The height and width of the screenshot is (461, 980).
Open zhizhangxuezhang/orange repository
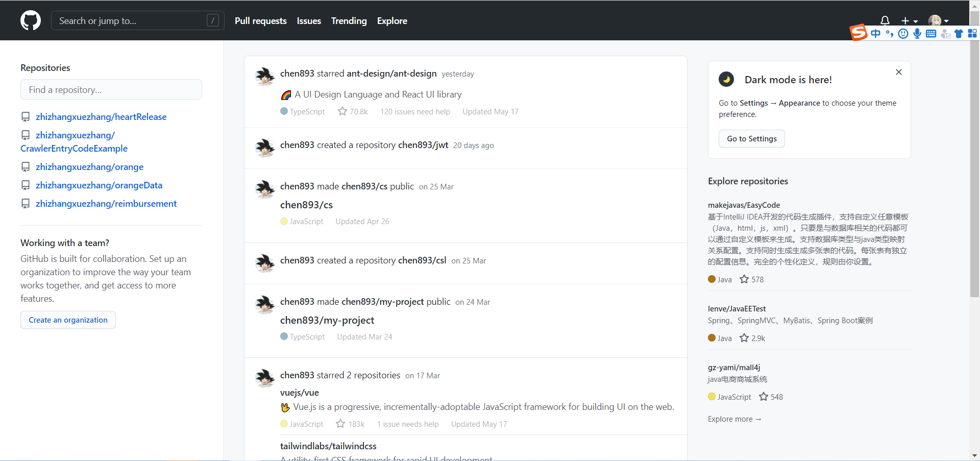89,167
